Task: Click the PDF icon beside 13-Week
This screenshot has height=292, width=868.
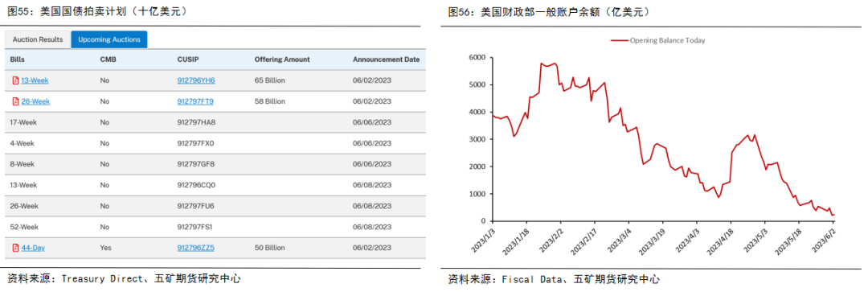Action: point(15,80)
